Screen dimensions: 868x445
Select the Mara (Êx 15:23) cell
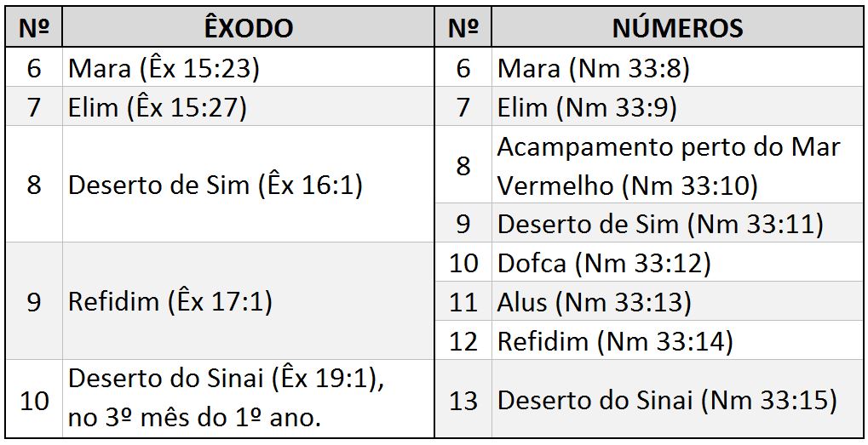tap(164, 68)
